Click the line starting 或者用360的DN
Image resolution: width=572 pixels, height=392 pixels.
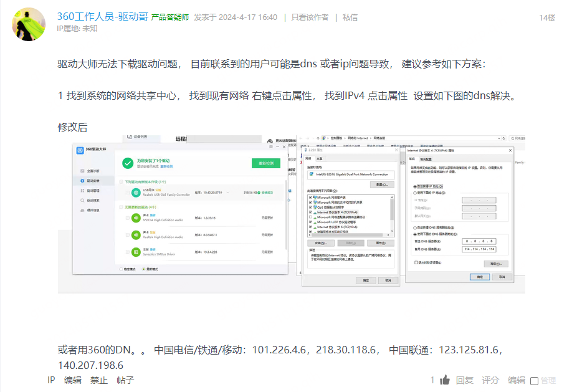point(280,350)
